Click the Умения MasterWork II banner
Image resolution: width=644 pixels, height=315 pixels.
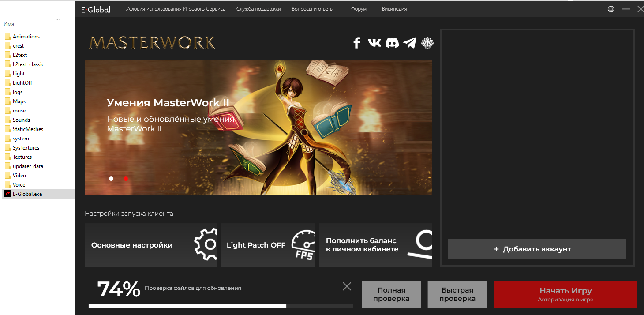(258, 127)
